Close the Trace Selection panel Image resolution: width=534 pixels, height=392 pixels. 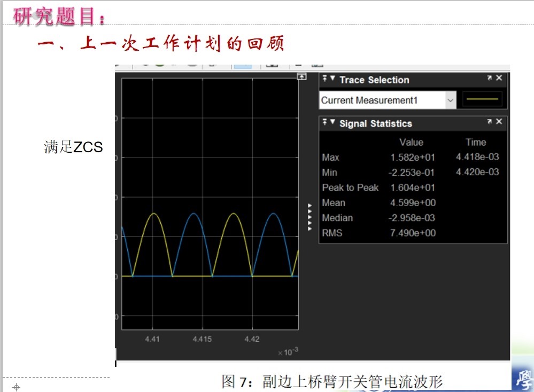(x=499, y=78)
